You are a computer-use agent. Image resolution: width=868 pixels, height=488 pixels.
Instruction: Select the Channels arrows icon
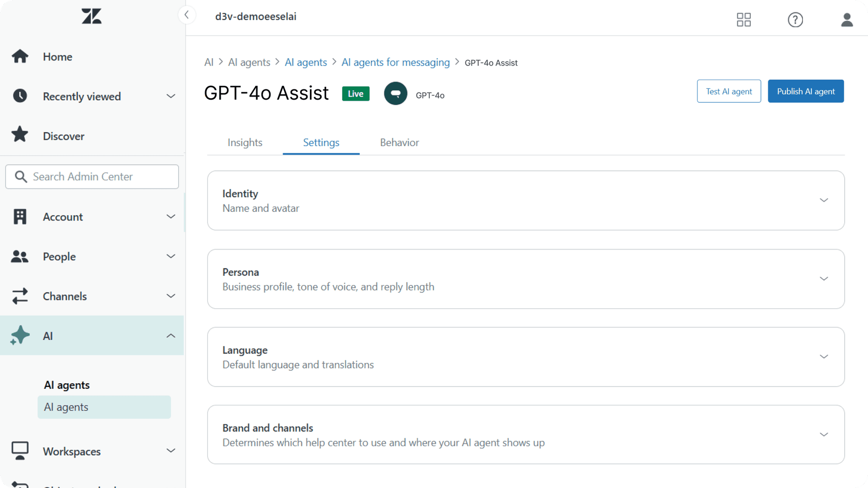20,296
